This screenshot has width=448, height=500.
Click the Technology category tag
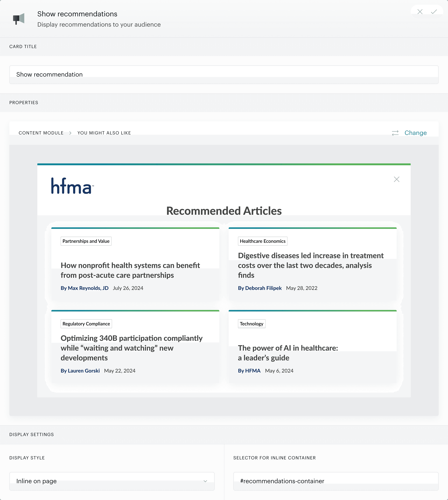click(x=251, y=324)
